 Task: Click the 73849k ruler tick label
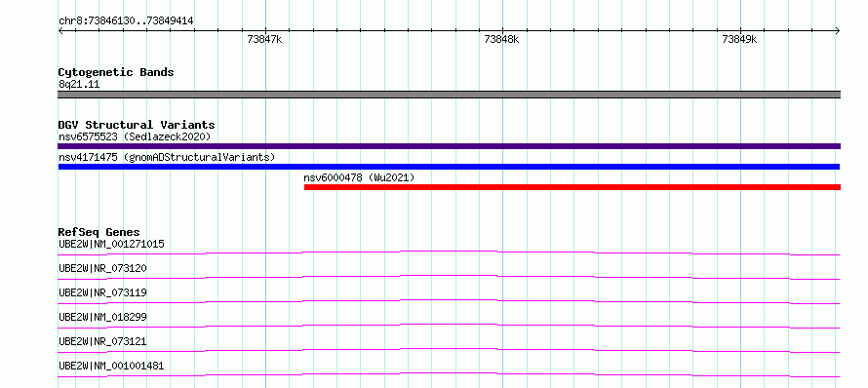tap(739, 39)
